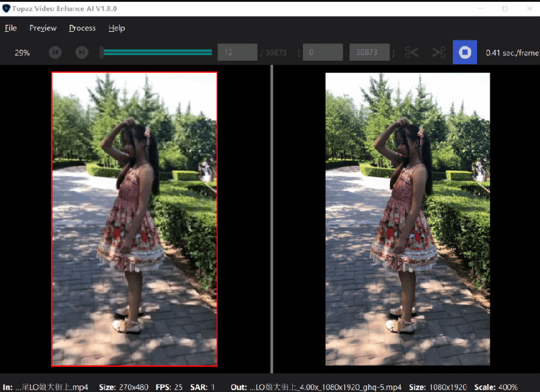Image resolution: width=540 pixels, height=392 pixels.
Task: Open the Process menu
Action: (x=82, y=28)
